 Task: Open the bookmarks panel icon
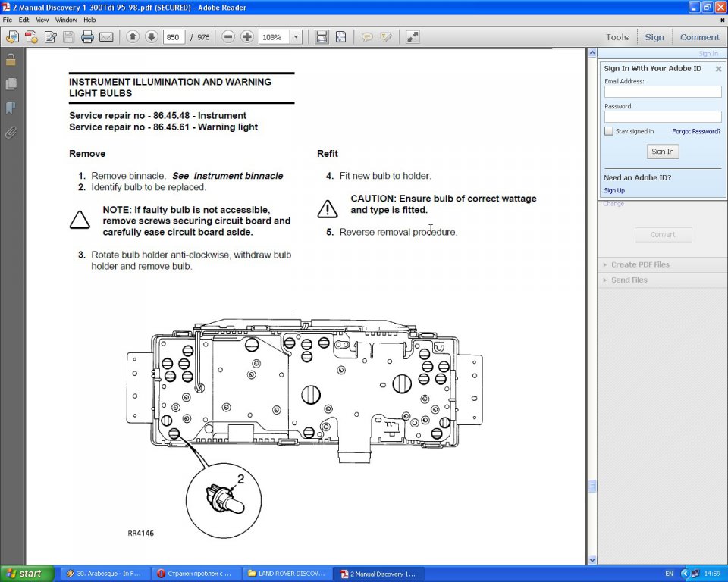11,108
